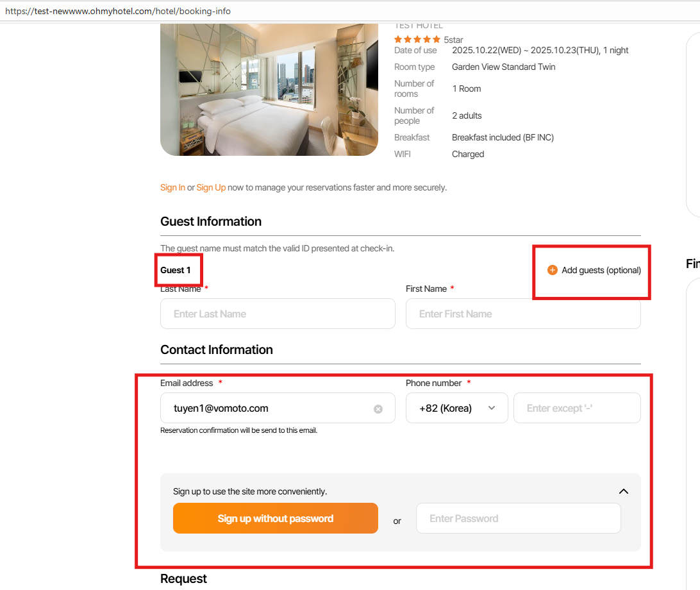Collapse the sign-up panel using the chevron
700x590 pixels.
coord(624,491)
